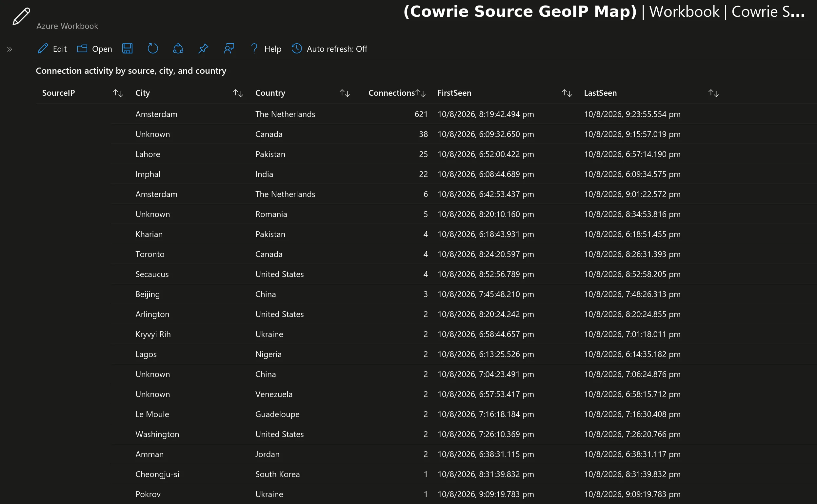Click the LastSeen column header text
This screenshot has height=504, width=817.
(x=600, y=93)
